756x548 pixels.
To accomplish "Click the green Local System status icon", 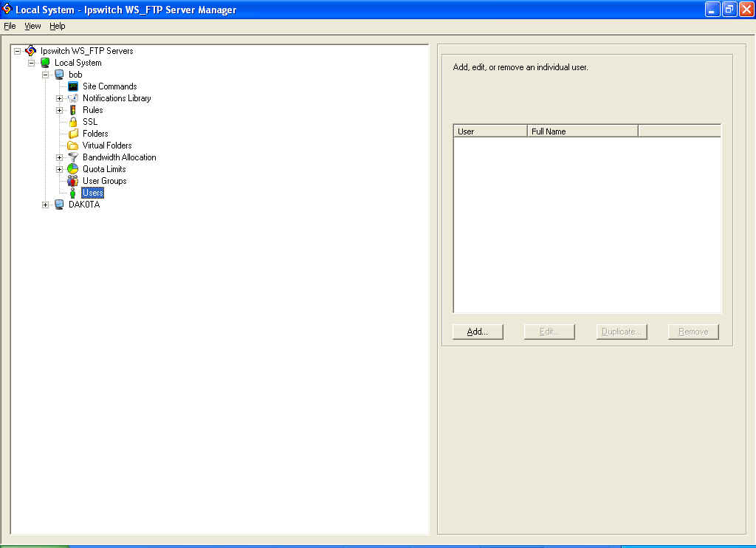I will point(45,63).
